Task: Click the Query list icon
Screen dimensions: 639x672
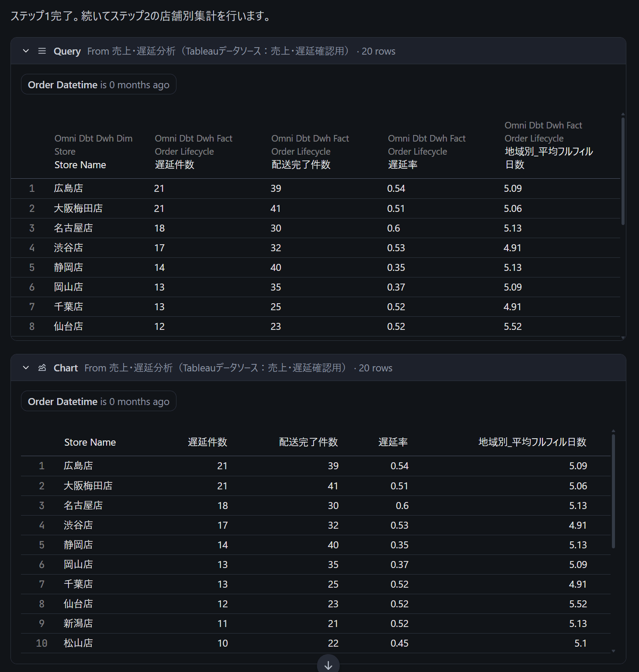Action: [x=42, y=51]
